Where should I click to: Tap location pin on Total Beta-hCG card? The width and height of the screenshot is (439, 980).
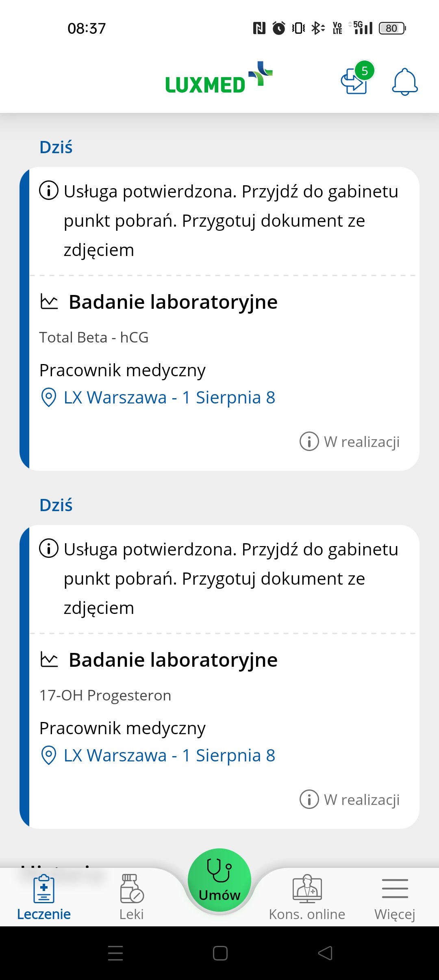tap(49, 397)
